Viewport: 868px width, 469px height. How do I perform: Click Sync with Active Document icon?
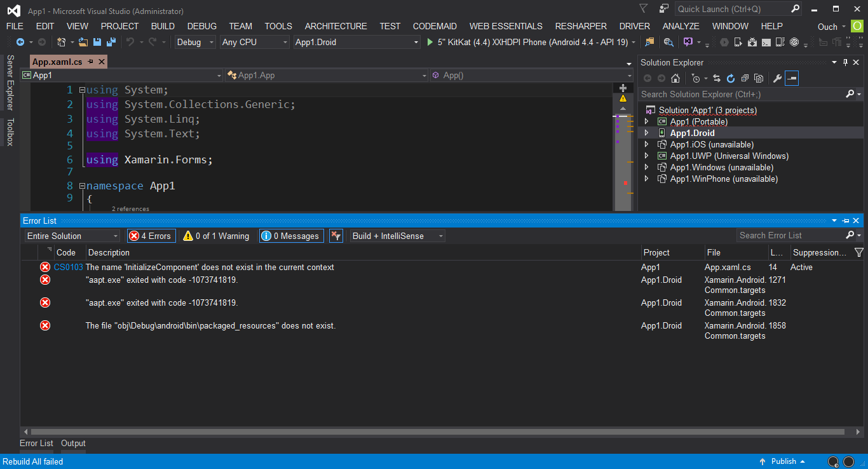click(717, 78)
